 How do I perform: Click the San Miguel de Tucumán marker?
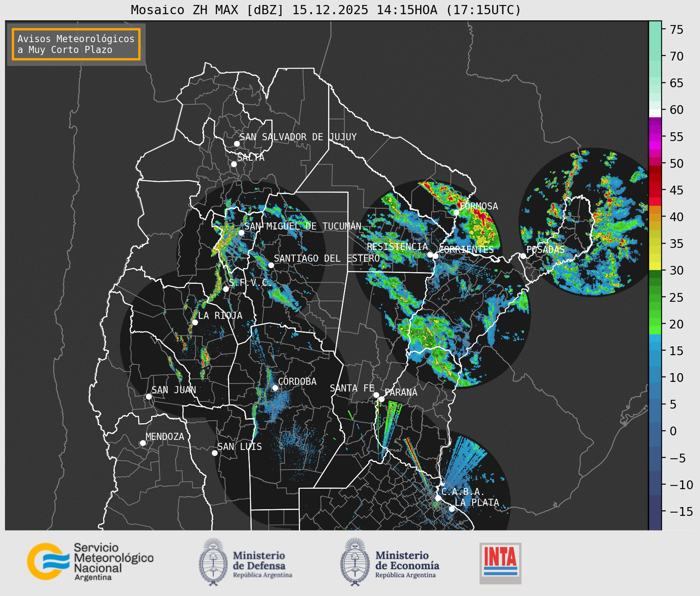coord(241,232)
